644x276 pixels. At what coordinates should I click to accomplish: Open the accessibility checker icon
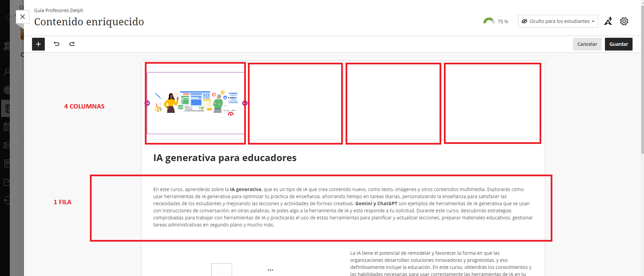[x=608, y=21]
